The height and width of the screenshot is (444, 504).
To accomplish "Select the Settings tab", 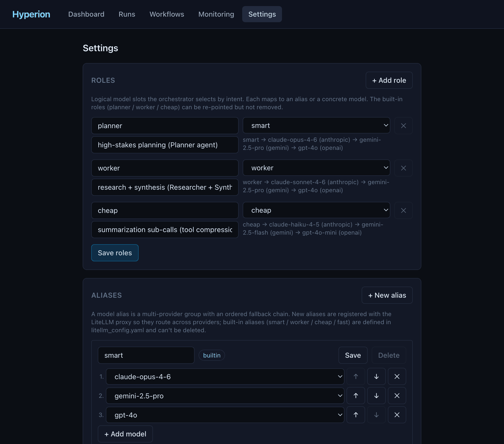I will pyautogui.click(x=262, y=14).
